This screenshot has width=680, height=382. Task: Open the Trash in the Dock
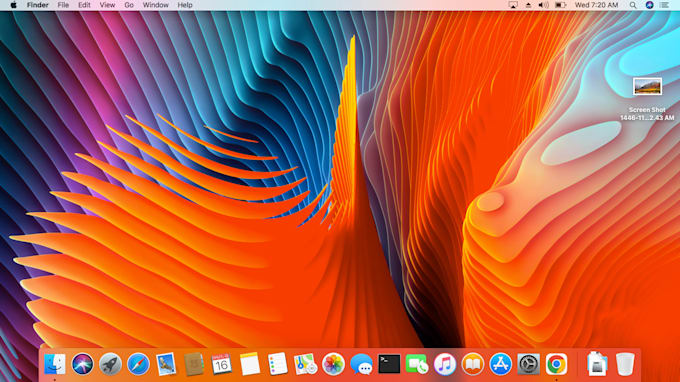625,364
